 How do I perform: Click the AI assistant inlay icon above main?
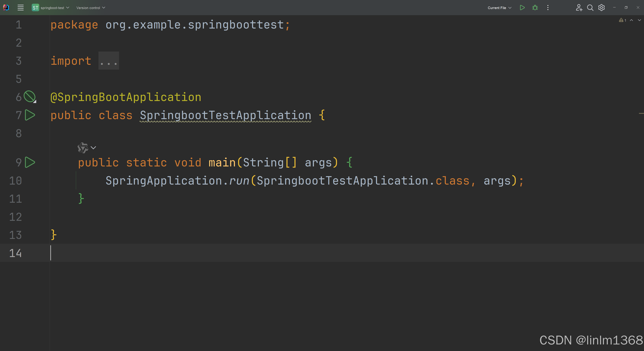click(x=83, y=148)
